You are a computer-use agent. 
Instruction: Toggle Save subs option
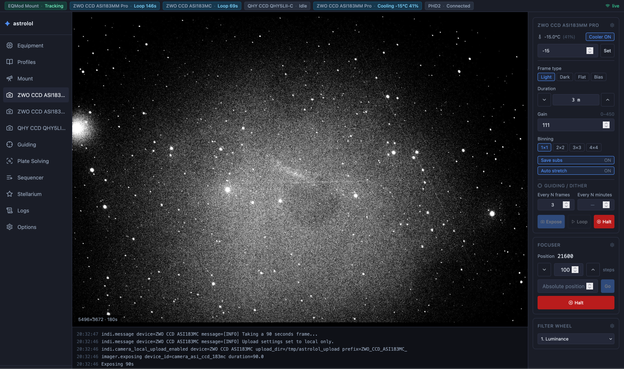pyautogui.click(x=576, y=160)
